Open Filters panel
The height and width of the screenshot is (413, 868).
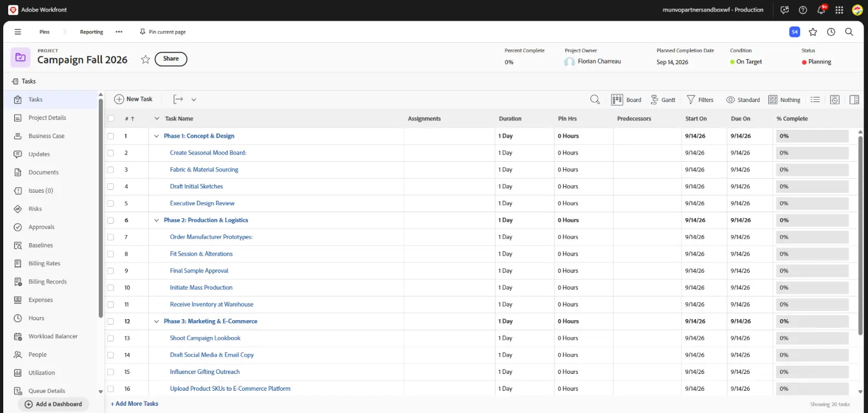click(x=700, y=100)
